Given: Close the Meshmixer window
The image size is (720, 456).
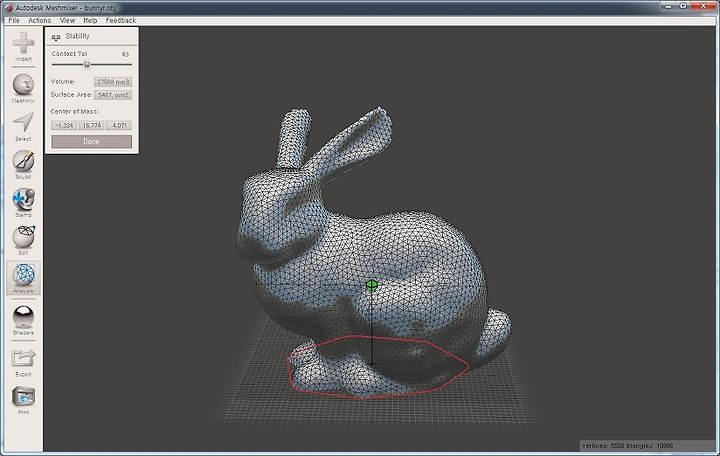Looking at the screenshot, I should 703,6.
